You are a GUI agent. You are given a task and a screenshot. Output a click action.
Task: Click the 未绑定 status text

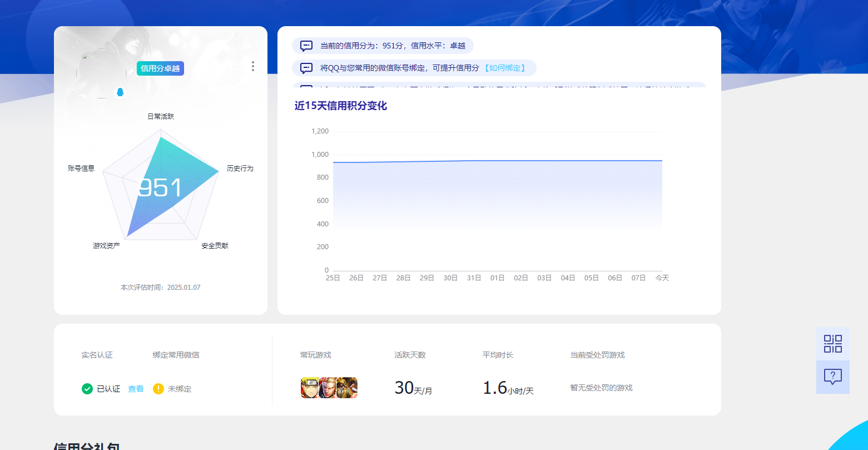pos(180,389)
